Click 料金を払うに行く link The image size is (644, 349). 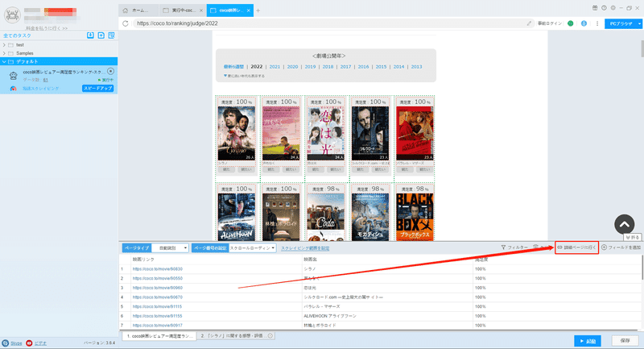click(x=47, y=28)
